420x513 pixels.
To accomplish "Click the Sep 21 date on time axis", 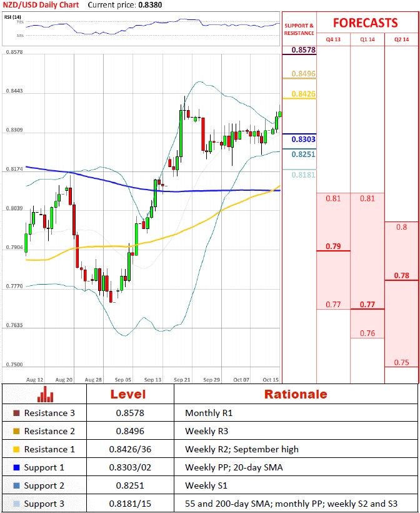I will [x=182, y=380].
